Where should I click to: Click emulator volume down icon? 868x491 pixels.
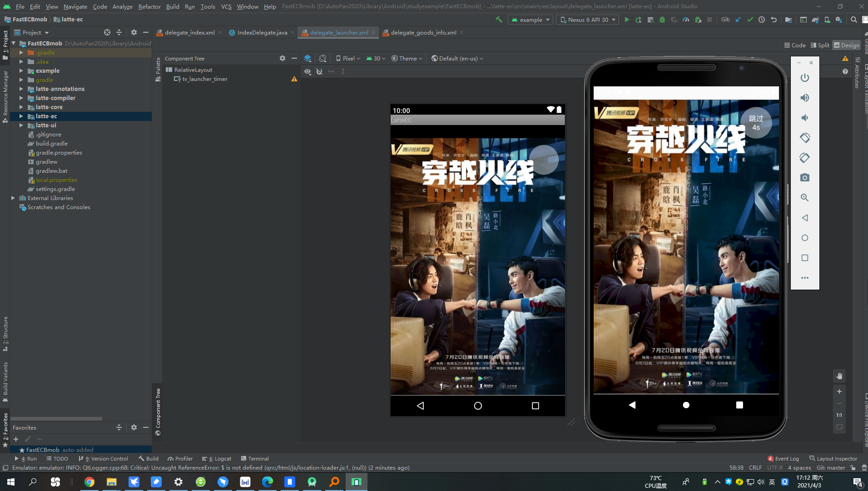(x=804, y=118)
